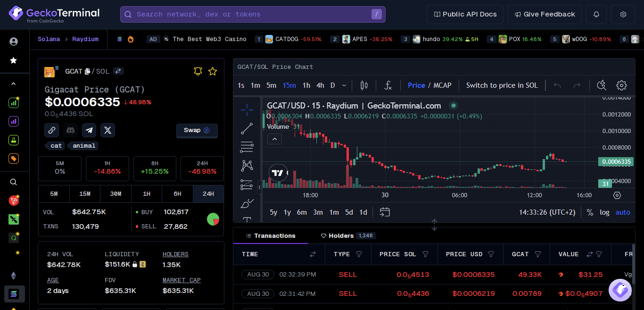Image resolution: width=644 pixels, height=310 pixels.
Task: Open the GCAT column filter
Action: [537, 254]
